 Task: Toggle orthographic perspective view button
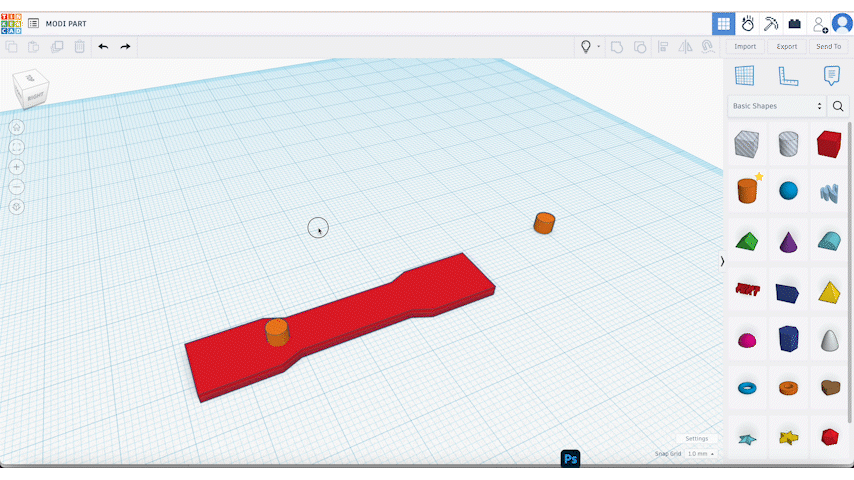click(x=17, y=207)
